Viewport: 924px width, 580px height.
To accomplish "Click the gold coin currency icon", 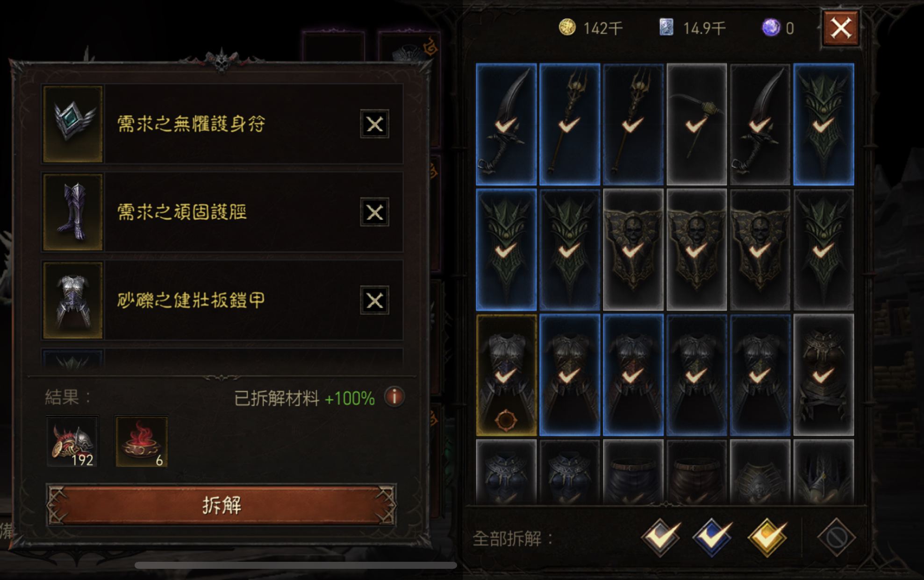I will click(567, 28).
